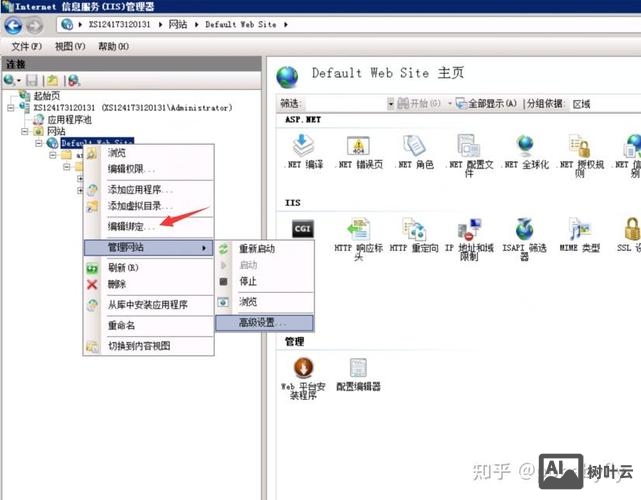Open the 筛选 filter dropdown arrow

tap(391, 104)
